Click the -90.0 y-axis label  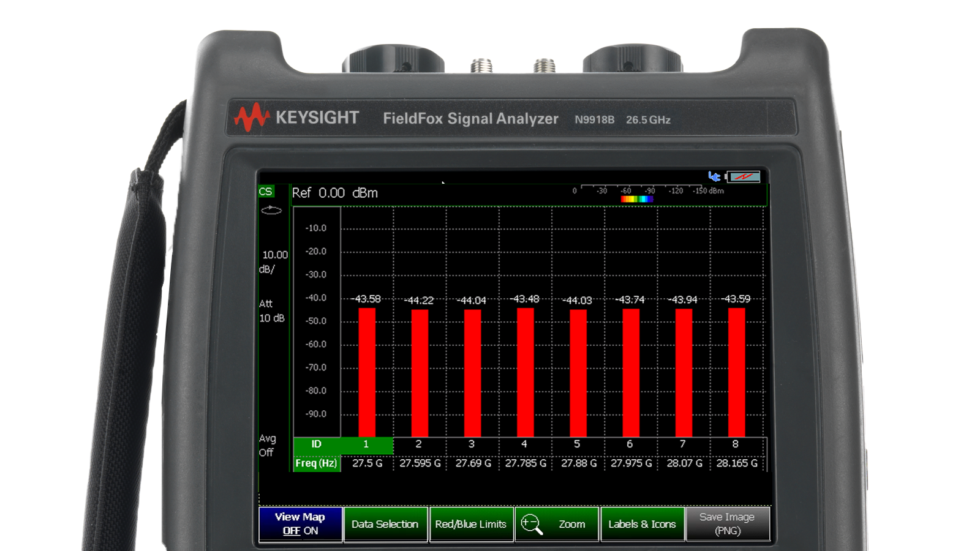316,414
